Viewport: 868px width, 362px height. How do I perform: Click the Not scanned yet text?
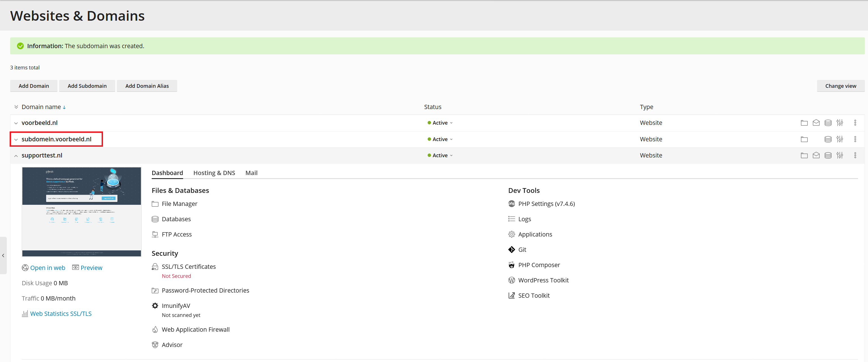click(x=181, y=315)
